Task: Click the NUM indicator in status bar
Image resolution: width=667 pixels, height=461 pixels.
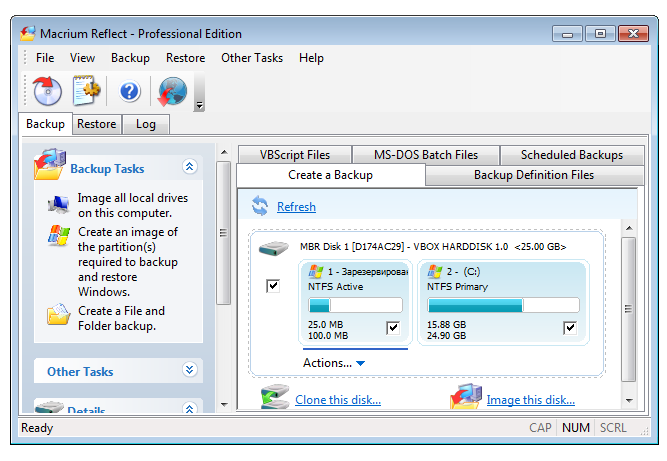Action: (576, 428)
